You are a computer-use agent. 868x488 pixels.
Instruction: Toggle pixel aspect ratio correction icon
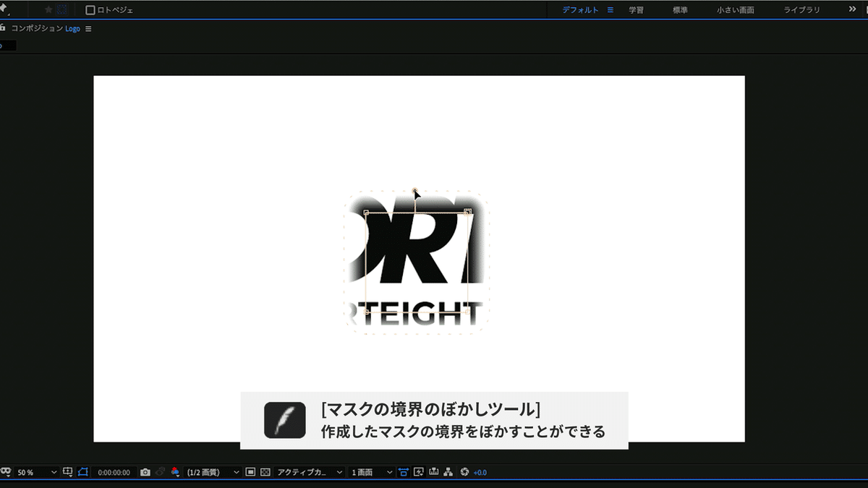pos(404,472)
